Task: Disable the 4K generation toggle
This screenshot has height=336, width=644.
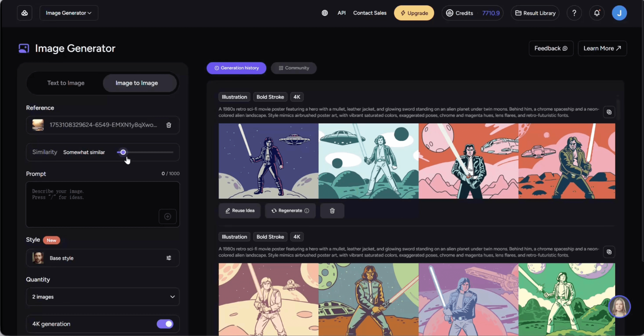Action: [x=165, y=324]
